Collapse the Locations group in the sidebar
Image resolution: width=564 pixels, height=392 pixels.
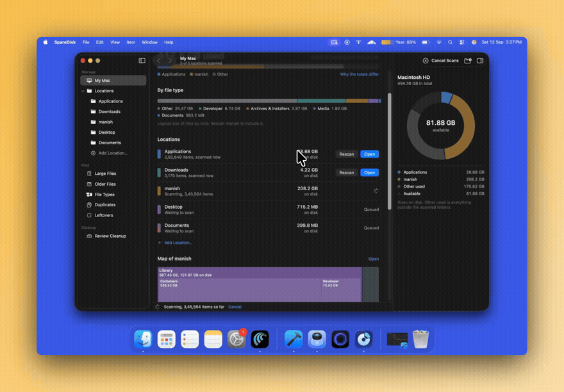coord(83,91)
